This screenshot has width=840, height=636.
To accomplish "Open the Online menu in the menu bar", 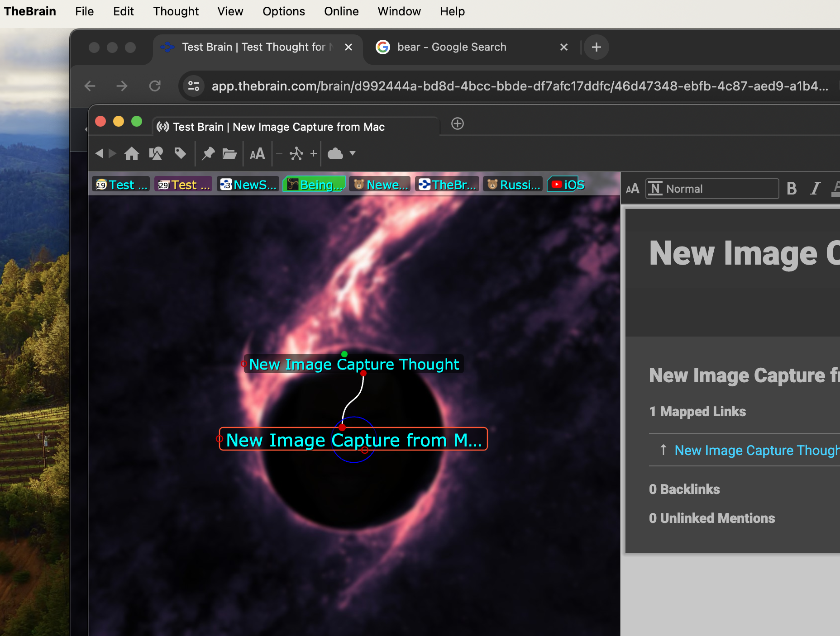I will pyautogui.click(x=341, y=11).
